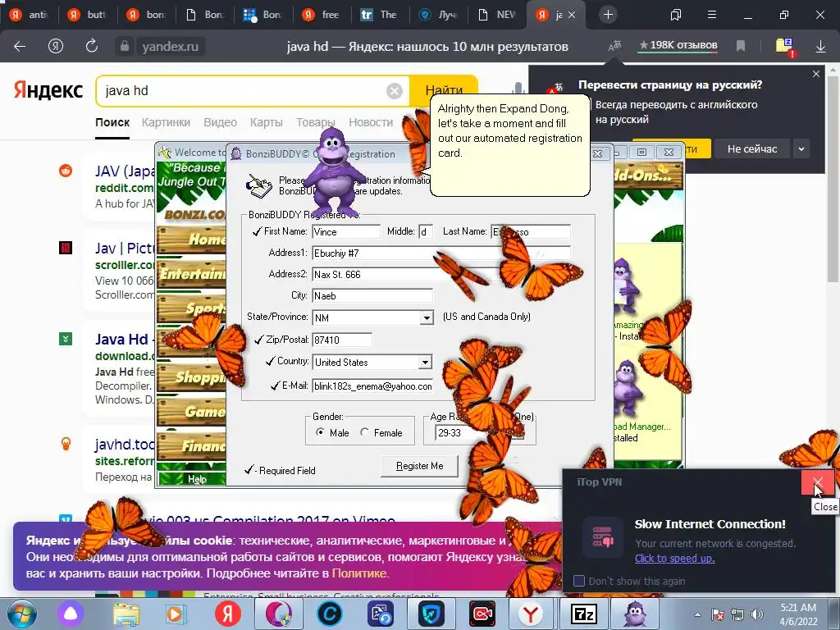
Task: Click the 'Click to speed up.' link
Action: (674, 558)
